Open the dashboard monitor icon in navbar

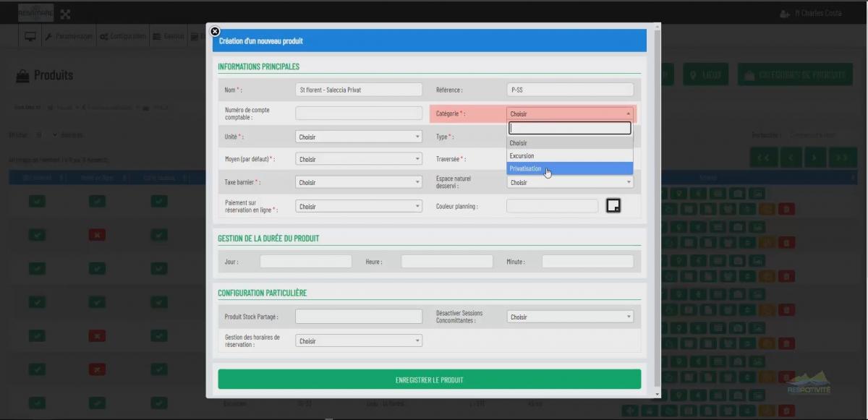30,36
